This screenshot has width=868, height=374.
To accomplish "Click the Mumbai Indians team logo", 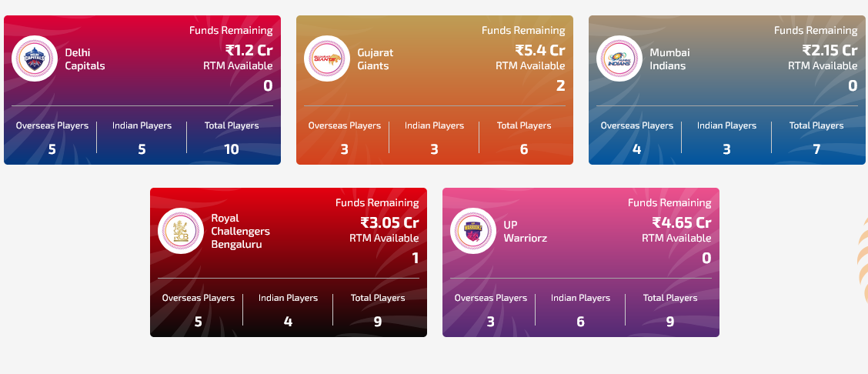I will [x=619, y=58].
